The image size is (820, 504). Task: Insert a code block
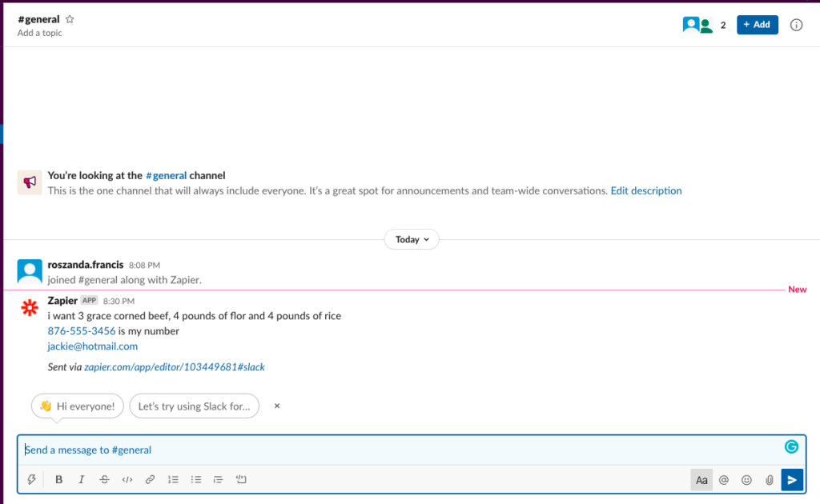tap(241, 480)
